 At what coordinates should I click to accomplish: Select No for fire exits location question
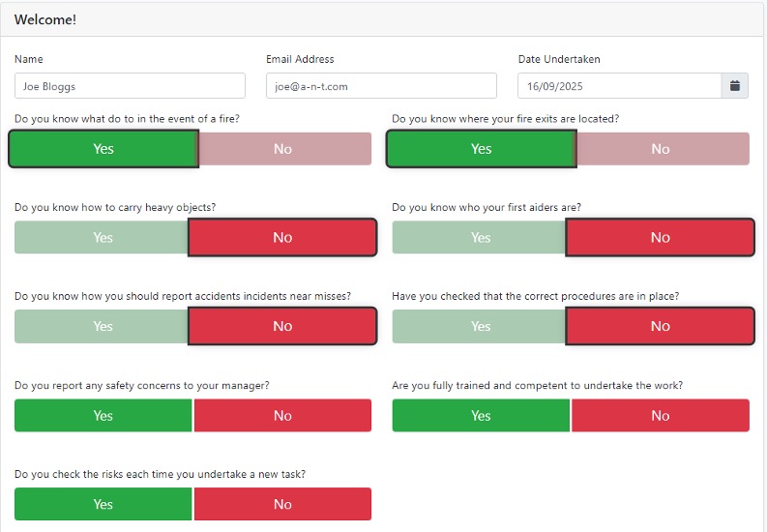pyautogui.click(x=661, y=149)
